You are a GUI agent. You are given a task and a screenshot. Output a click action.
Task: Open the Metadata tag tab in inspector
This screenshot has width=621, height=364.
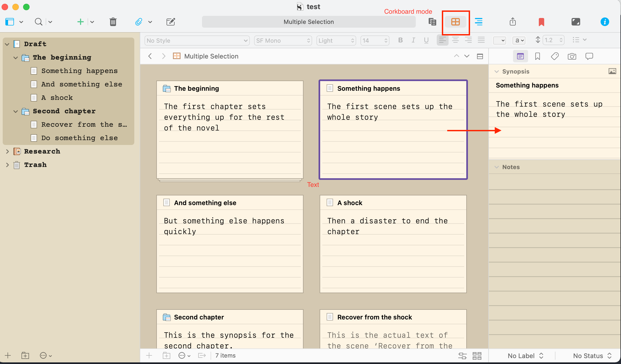555,56
